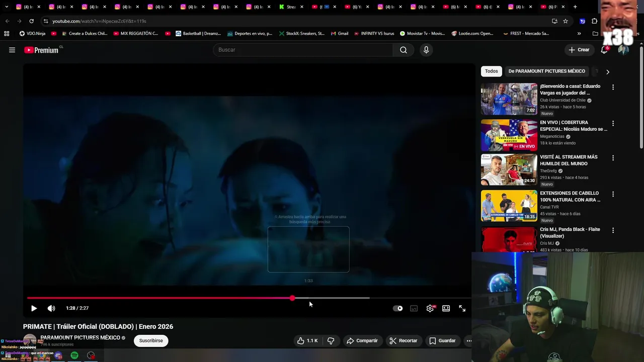Open the Compartir share dialog

pos(362,340)
